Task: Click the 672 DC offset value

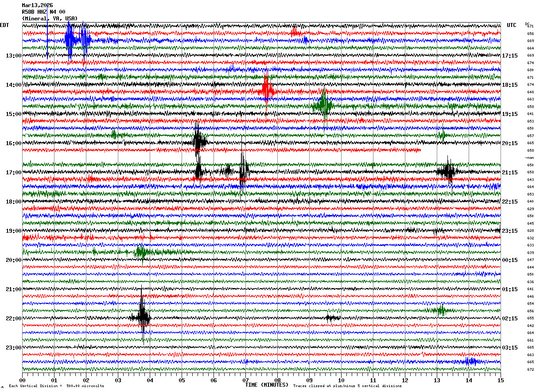Action: [530, 369]
